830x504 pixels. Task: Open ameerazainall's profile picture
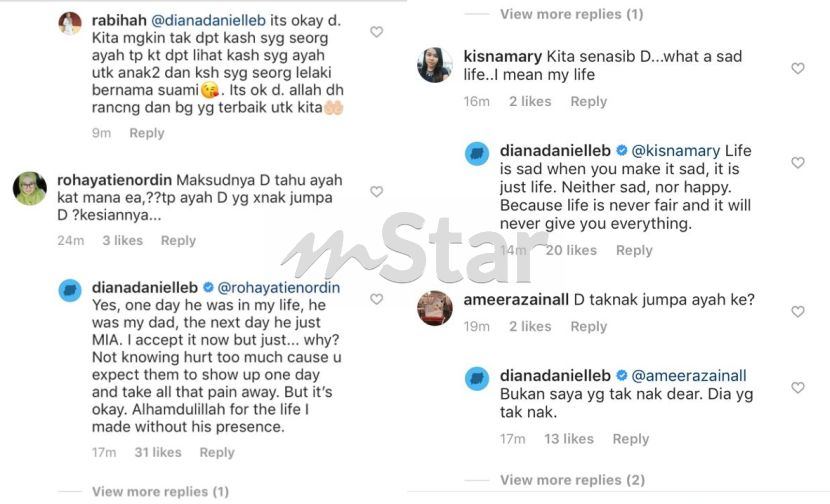[x=435, y=308]
